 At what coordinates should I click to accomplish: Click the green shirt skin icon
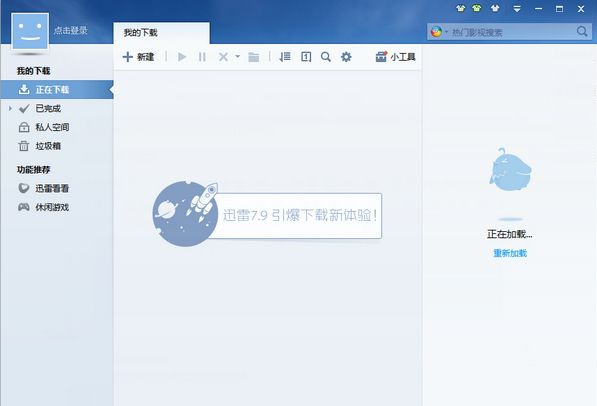pos(477,8)
